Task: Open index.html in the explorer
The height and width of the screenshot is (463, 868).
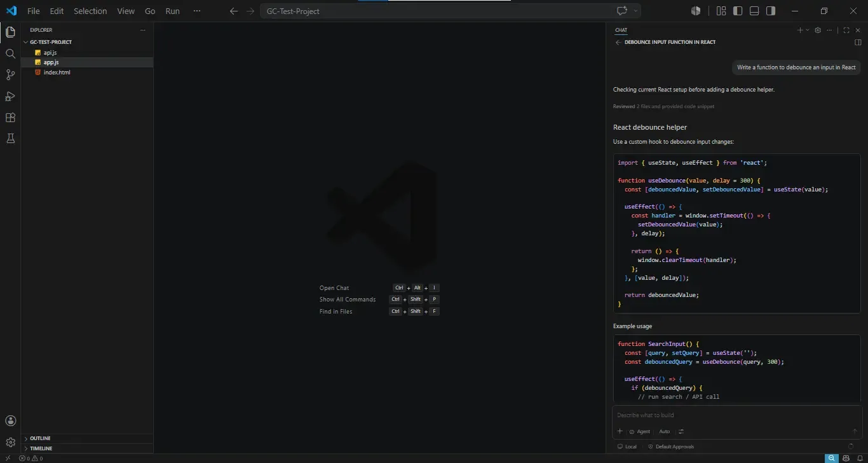Action: coord(87,73)
